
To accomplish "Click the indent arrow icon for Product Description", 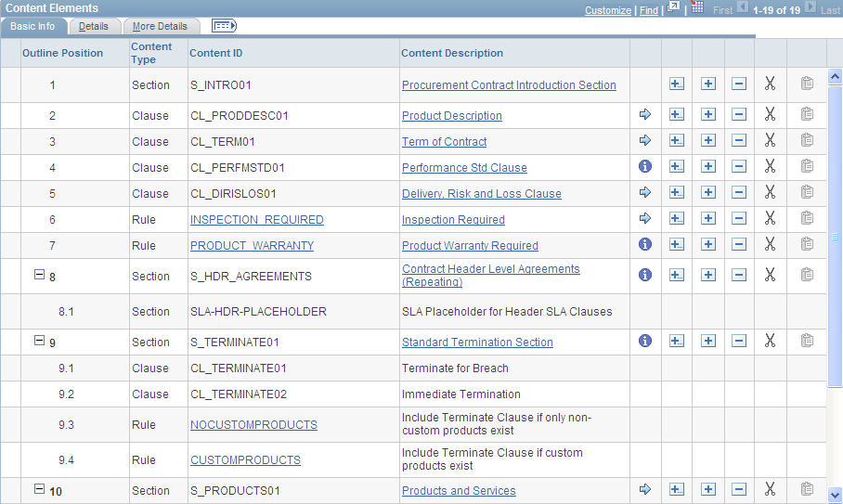I will 645,114.
